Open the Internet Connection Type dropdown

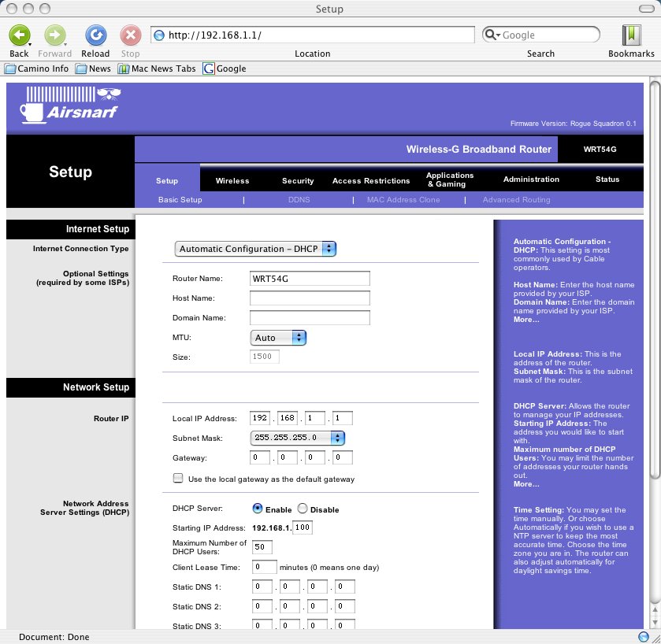255,249
